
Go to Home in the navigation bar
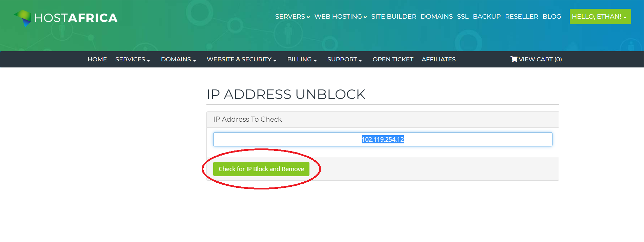pos(97,59)
